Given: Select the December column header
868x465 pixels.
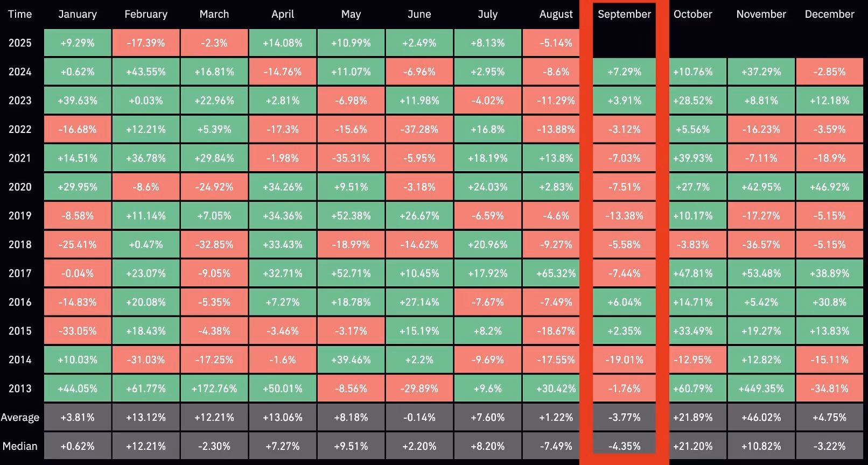Looking at the screenshot, I should tap(829, 15).
